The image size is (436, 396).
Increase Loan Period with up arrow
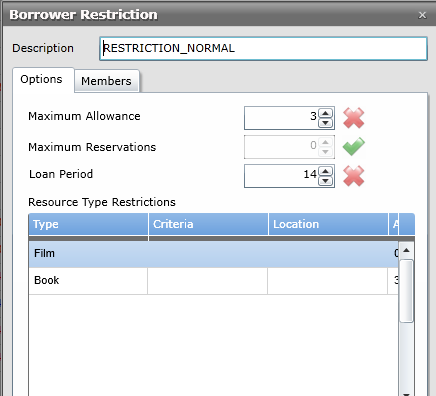point(325,171)
